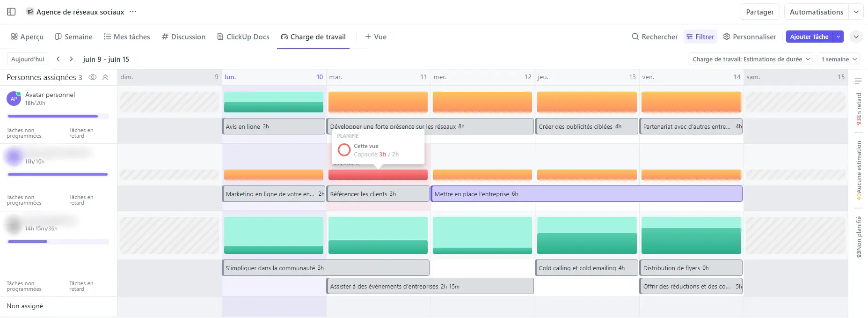Screen dimensions: 868x318
Task: Open the En retard side panel
Action: 859,109
